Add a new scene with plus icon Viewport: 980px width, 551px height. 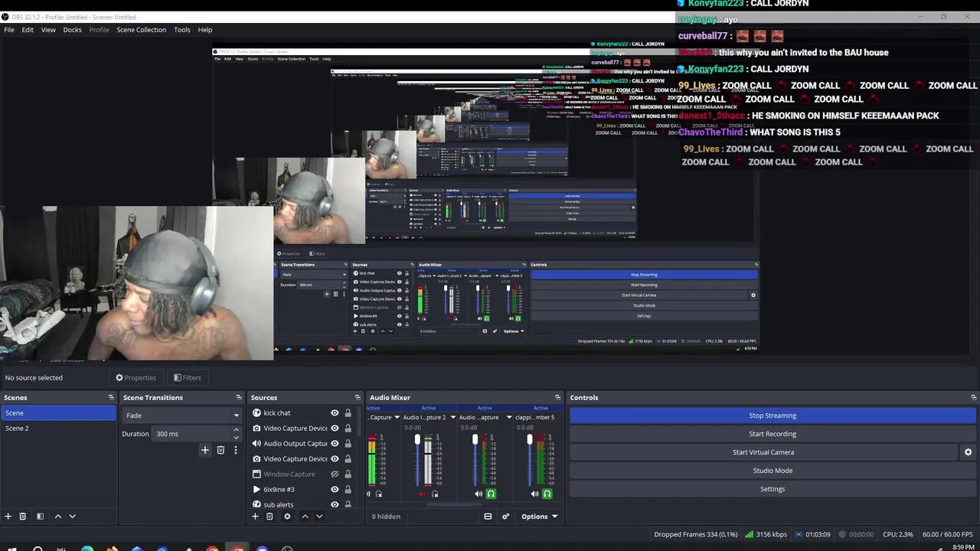tap(8, 517)
